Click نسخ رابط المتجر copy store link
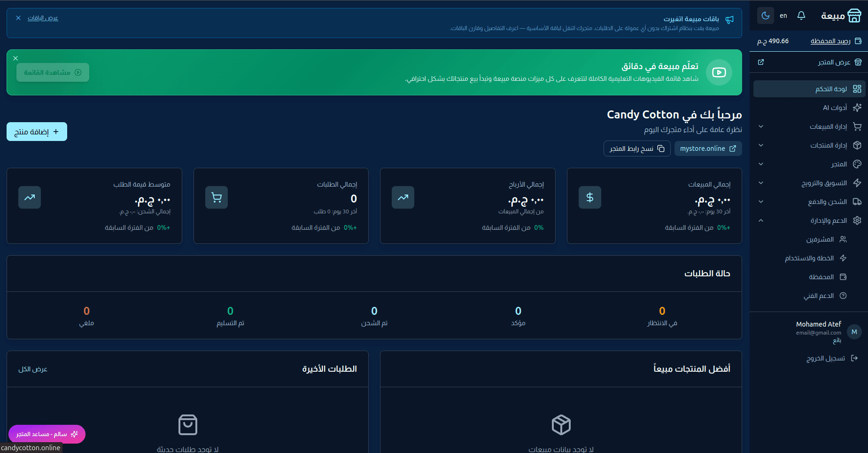Screen dimensions: 868x453 coord(637,148)
